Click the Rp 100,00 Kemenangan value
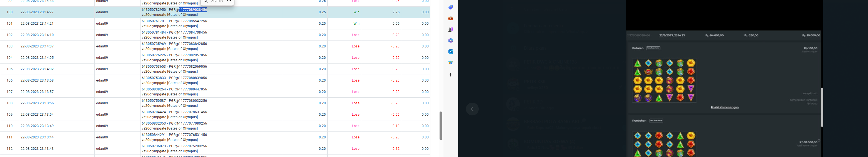 tap(810, 48)
